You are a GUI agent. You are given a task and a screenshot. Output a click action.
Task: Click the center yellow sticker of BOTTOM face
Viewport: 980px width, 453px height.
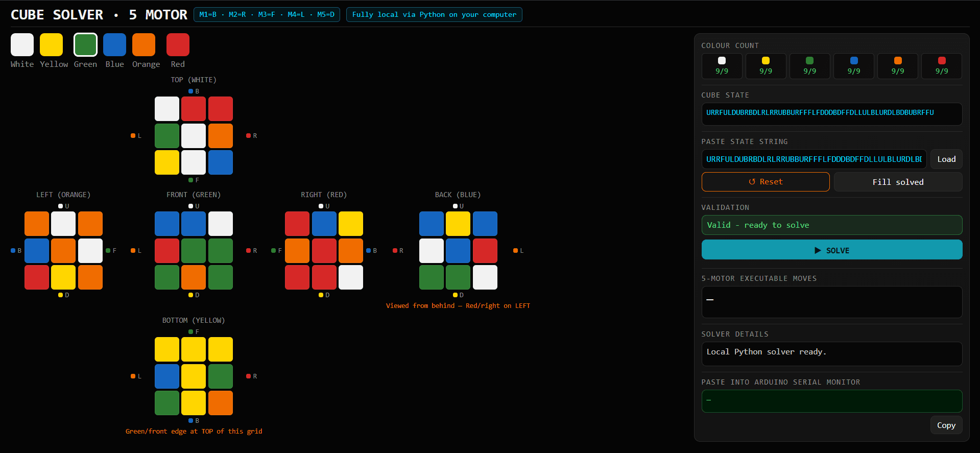(x=194, y=376)
